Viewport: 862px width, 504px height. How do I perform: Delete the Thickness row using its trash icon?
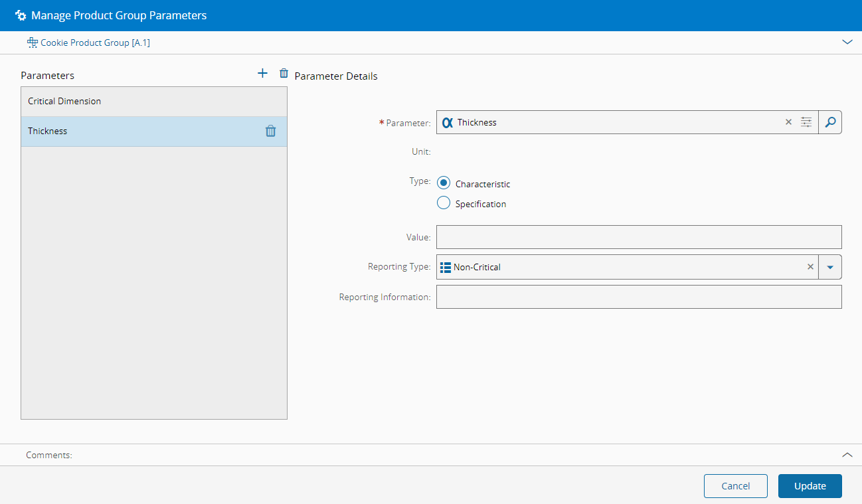click(270, 131)
